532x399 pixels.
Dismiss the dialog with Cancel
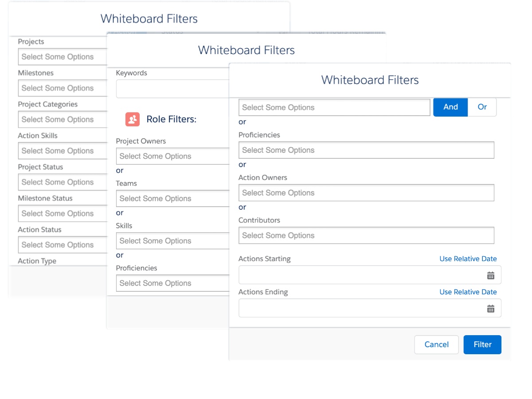click(x=436, y=344)
